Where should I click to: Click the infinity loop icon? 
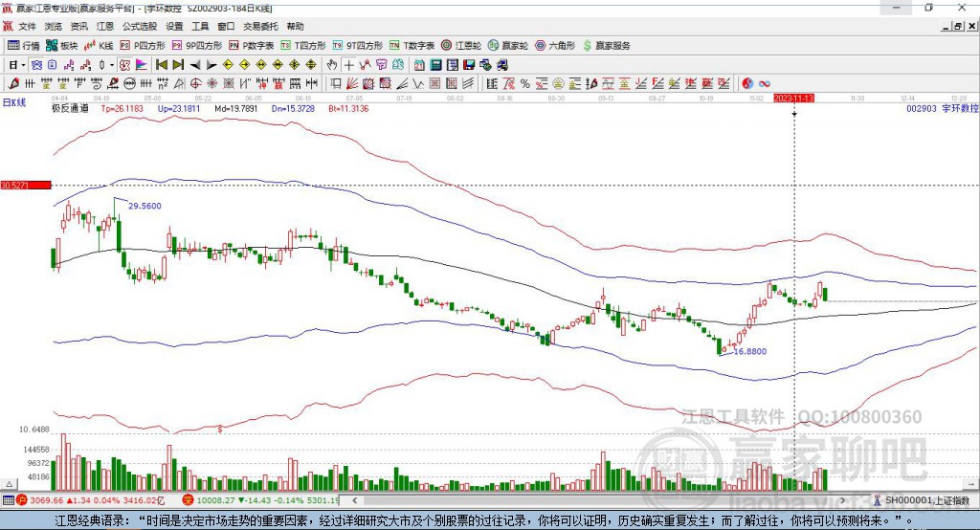(x=765, y=83)
